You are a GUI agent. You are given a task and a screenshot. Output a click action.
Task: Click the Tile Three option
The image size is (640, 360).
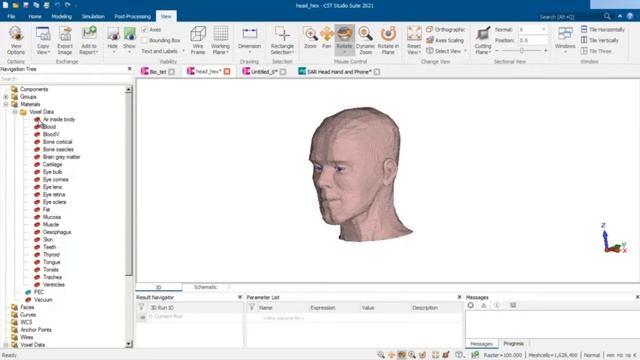point(596,51)
